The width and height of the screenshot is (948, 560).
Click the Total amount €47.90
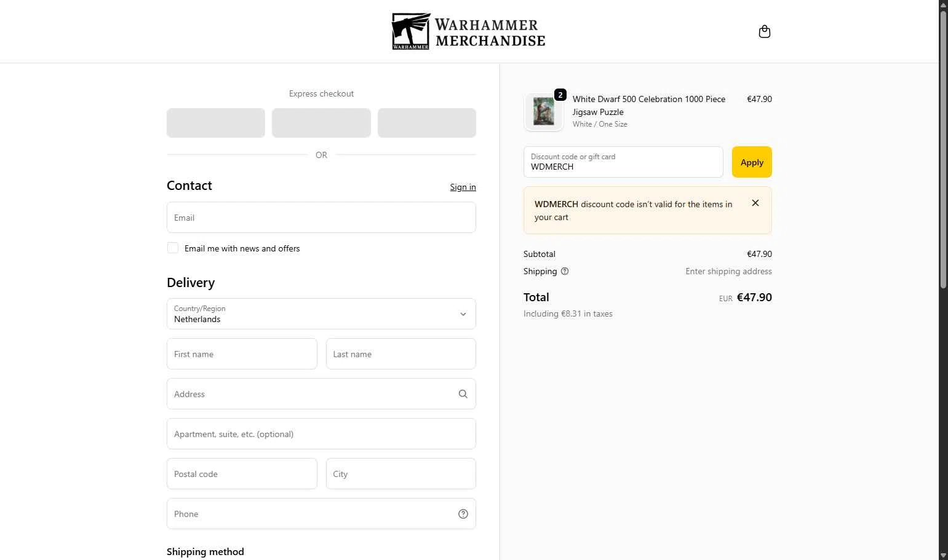pos(754,298)
